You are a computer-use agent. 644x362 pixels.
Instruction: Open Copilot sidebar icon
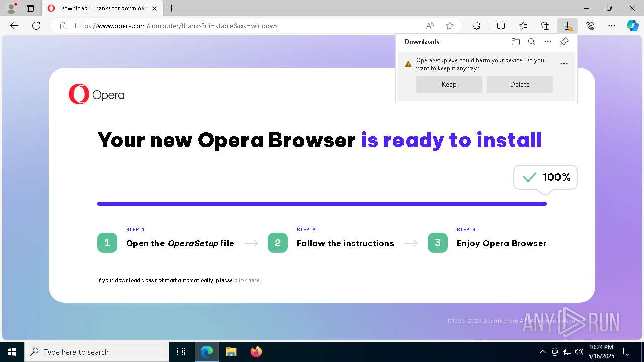(633, 26)
